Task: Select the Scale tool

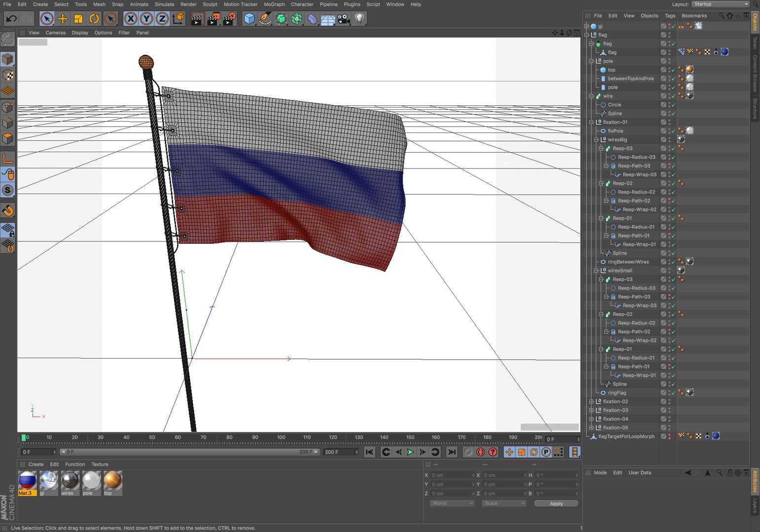Action: [x=78, y=19]
